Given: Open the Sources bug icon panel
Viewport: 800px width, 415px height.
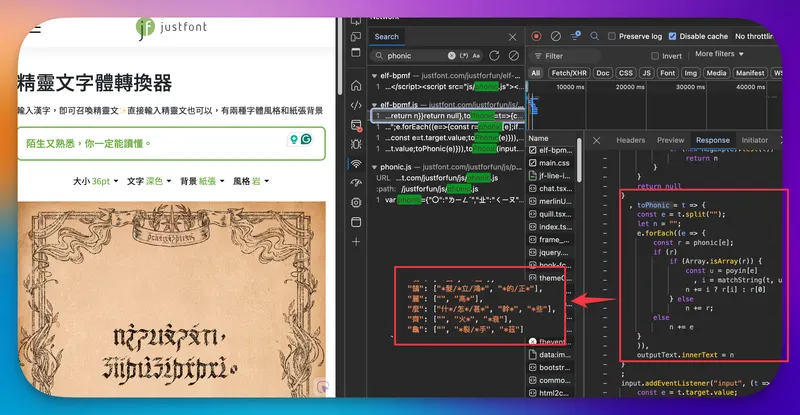Looking at the screenshot, I should (x=356, y=144).
